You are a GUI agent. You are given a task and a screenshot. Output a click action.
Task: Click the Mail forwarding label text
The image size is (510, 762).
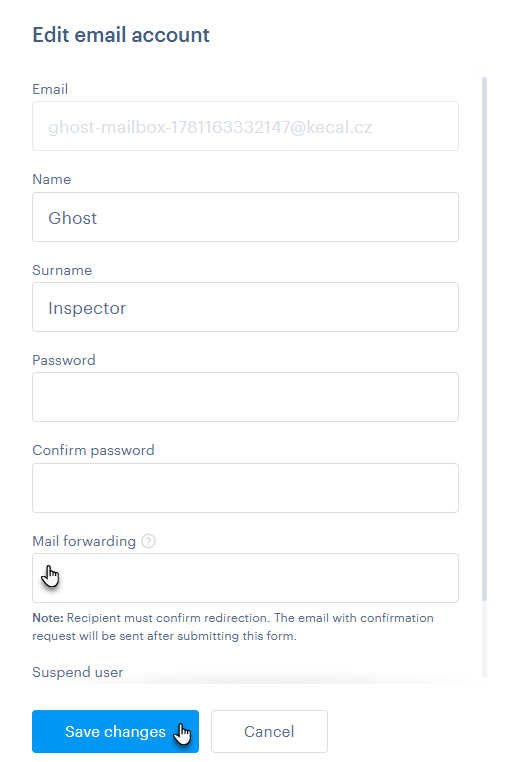pyautogui.click(x=84, y=541)
